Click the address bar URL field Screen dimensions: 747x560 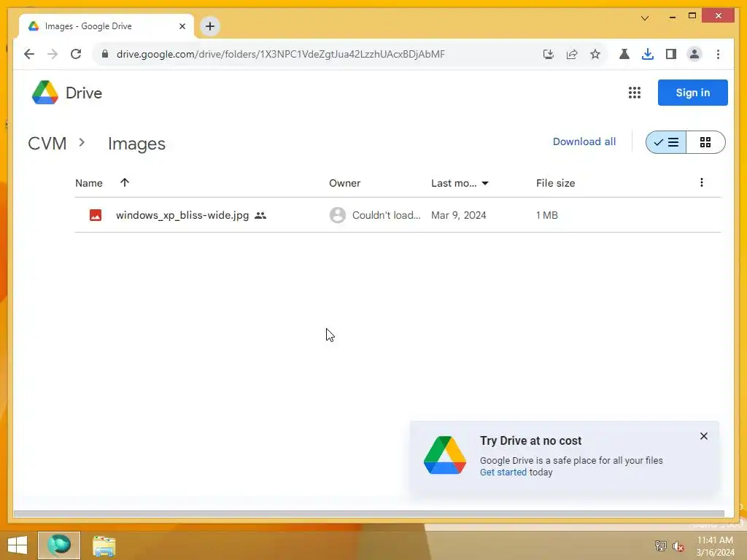pos(281,54)
